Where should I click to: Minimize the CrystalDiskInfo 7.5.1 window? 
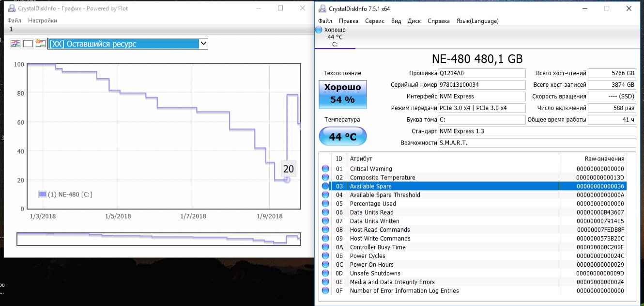pos(584,9)
